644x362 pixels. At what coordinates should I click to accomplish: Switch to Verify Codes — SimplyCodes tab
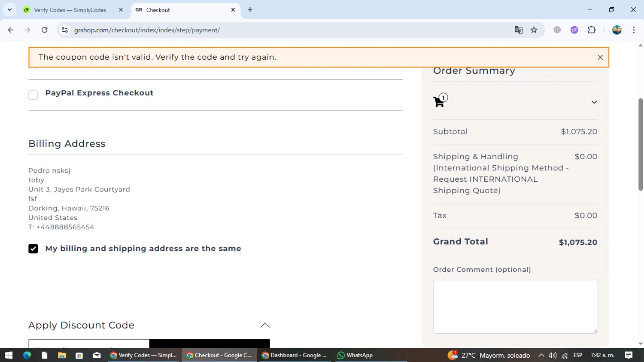73,10
